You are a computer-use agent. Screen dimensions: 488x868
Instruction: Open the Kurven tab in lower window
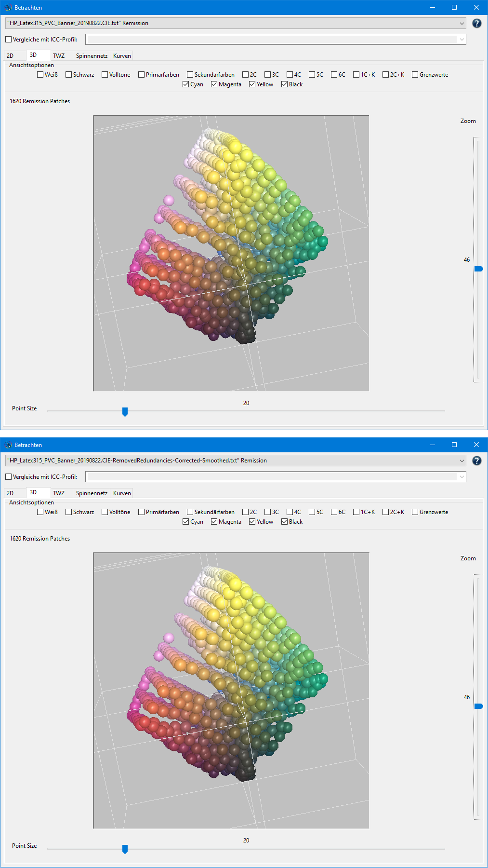click(x=122, y=493)
